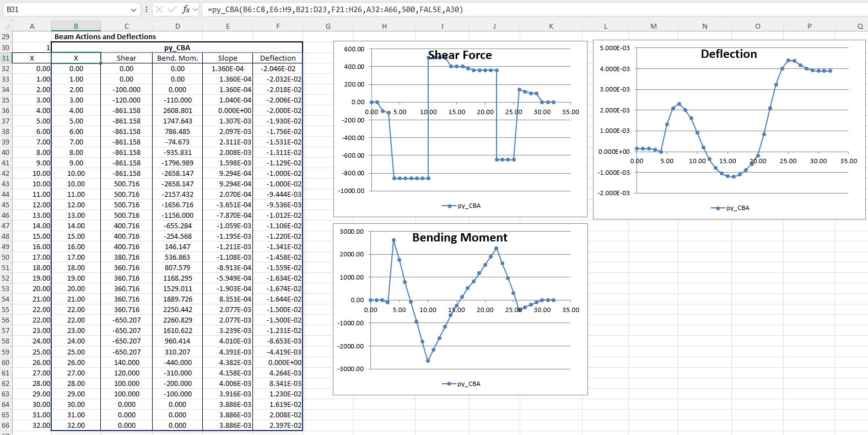Viewport: 868px width, 435px height.
Task: Open the Name Box dropdown arrow
Action: (134, 9)
